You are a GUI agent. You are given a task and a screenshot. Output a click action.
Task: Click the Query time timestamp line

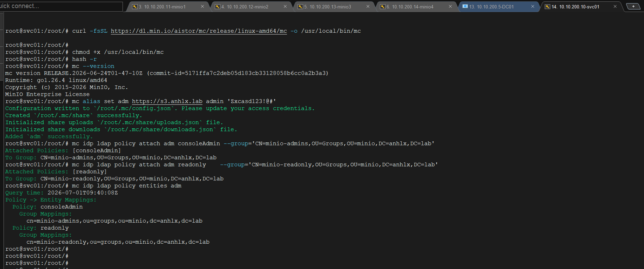62,193
